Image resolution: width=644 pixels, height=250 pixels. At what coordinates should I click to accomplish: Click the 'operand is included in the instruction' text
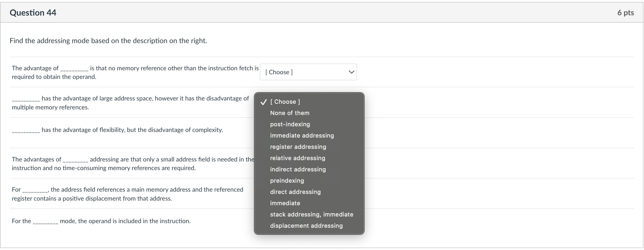click(x=124, y=221)
